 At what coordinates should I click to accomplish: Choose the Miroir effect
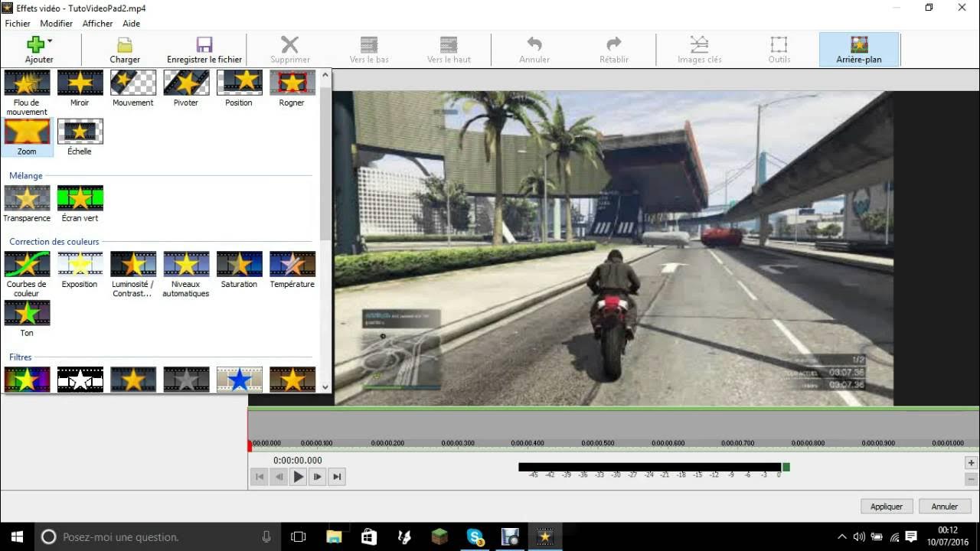point(80,89)
